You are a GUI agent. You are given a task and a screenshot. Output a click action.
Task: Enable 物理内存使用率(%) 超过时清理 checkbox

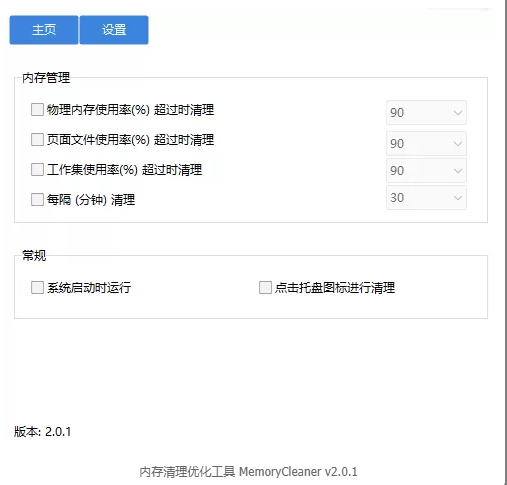click(x=37, y=110)
